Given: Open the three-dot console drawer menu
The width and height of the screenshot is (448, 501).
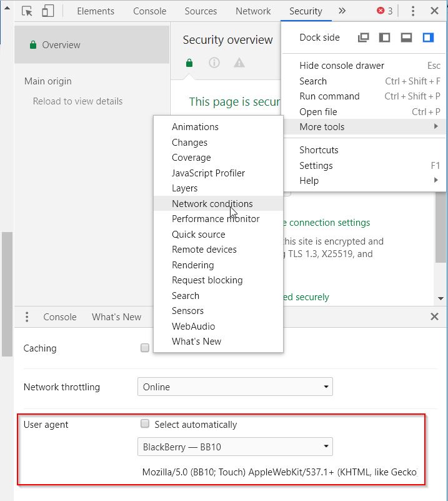Looking at the screenshot, I should tap(27, 317).
